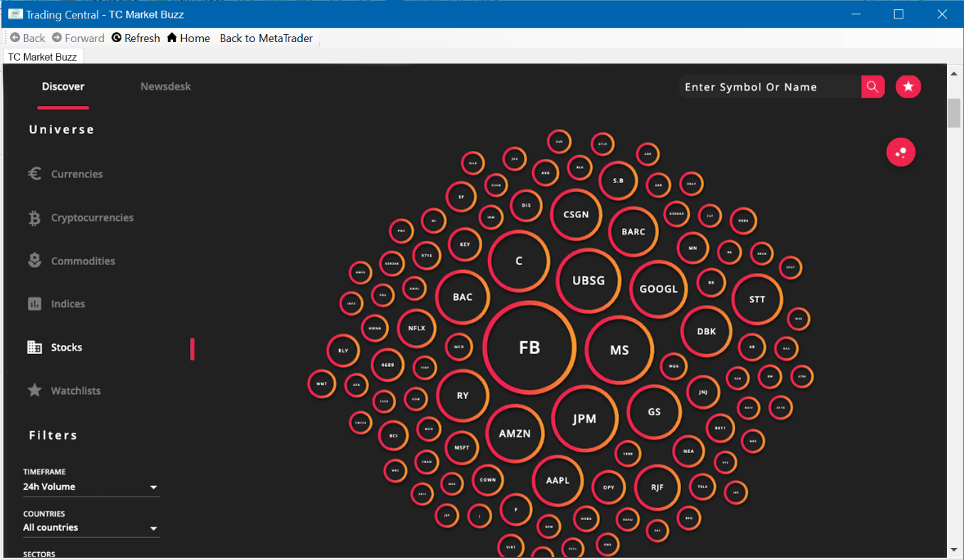
Task: Go to Home via house icon
Action: point(172,38)
